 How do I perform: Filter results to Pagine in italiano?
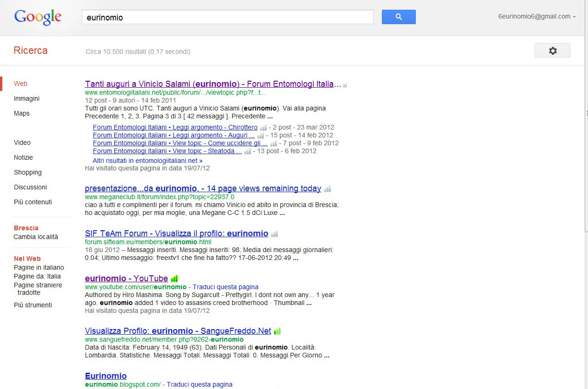click(x=39, y=267)
